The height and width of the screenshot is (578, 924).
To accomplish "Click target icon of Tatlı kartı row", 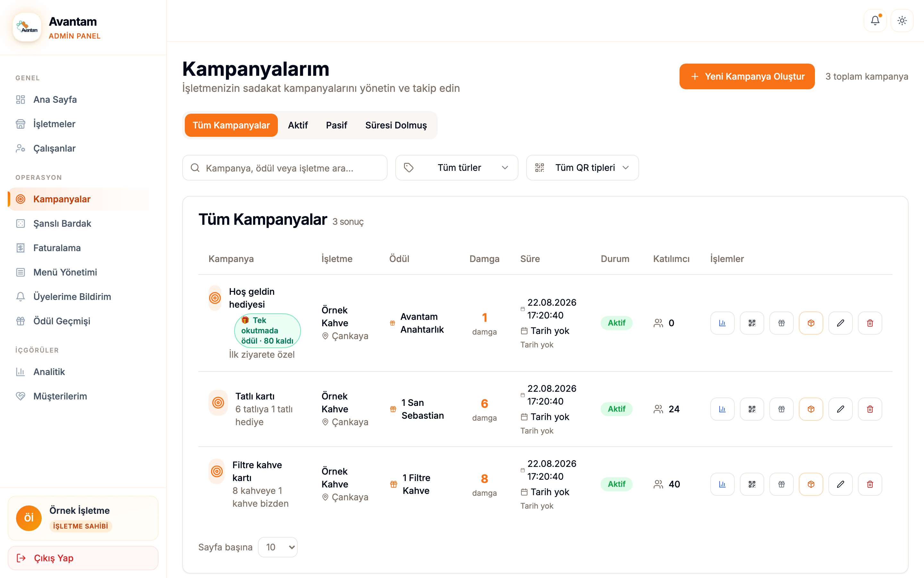I will 218,403.
